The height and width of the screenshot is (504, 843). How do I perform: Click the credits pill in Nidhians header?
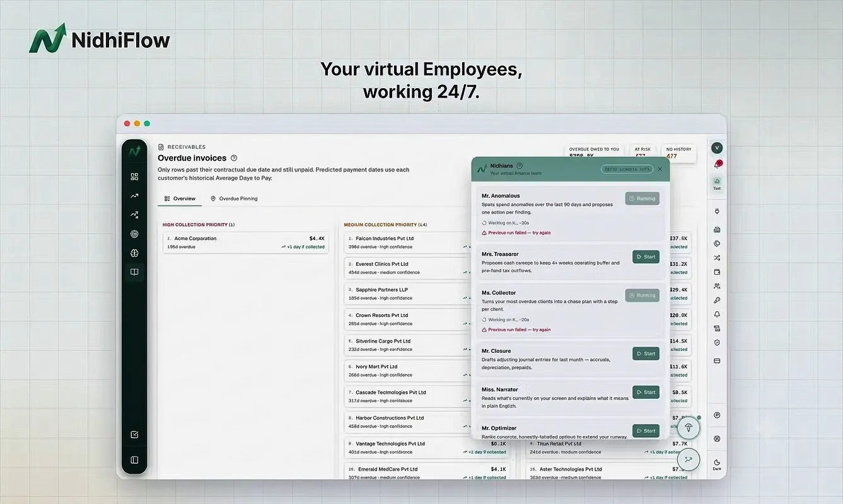(x=625, y=169)
